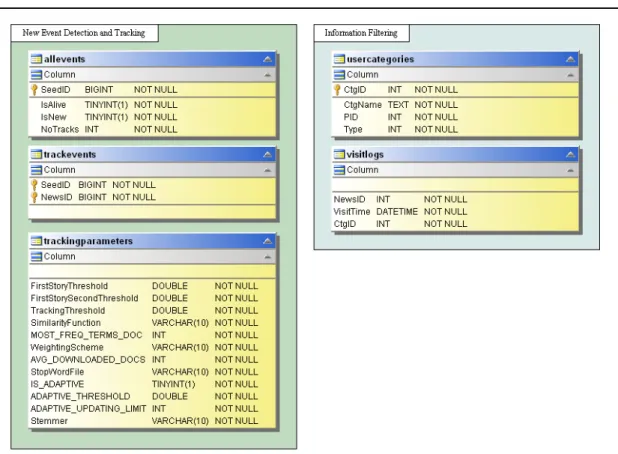This screenshot has height=454, width=618.
Task: Click the Column icon in trackingparameters
Action: coord(36,257)
